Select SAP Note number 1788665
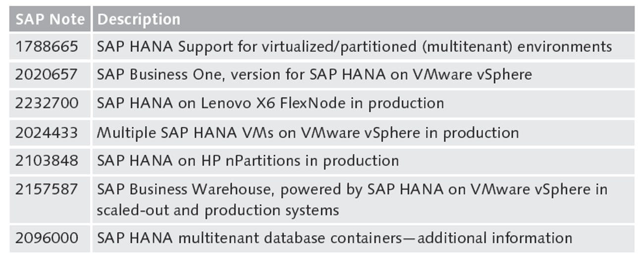 (x=47, y=47)
